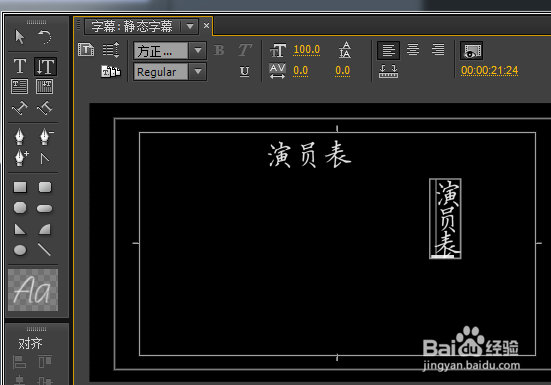Select the Rectangle shape tool
Image resolution: width=551 pixels, height=385 pixels.
point(20,187)
